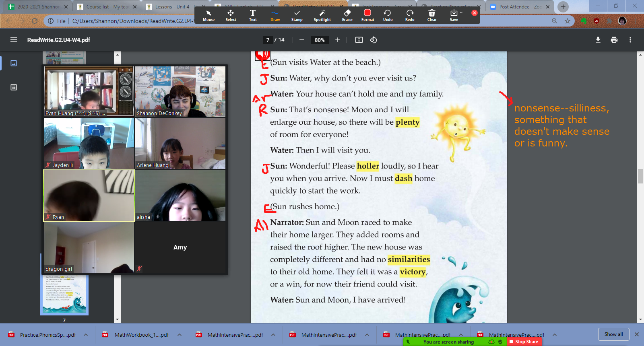
Task: Open the page 7 thumbnail in sidebar
Action: (x=64, y=295)
